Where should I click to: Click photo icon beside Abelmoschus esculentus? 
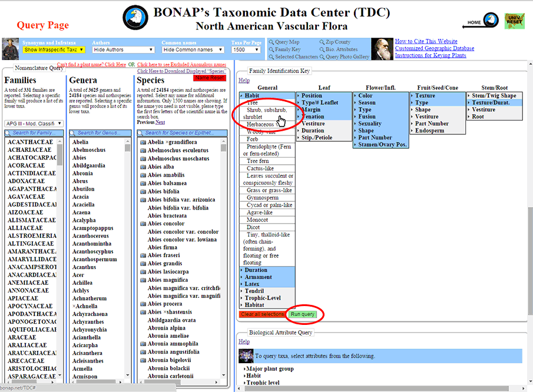(x=143, y=151)
